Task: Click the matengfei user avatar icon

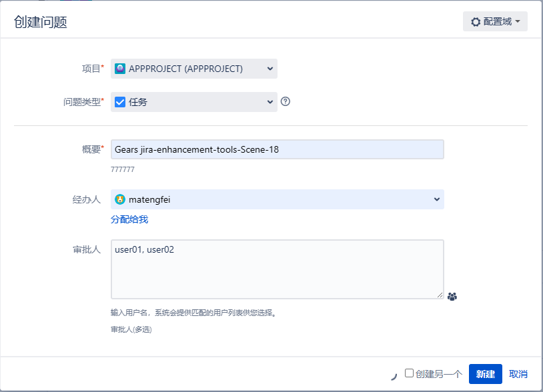Action: (120, 199)
